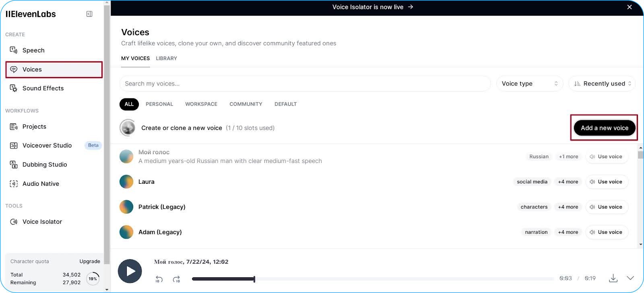The width and height of the screenshot is (644, 293).
Task: Click the social media tag
Action: tap(532, 182)
